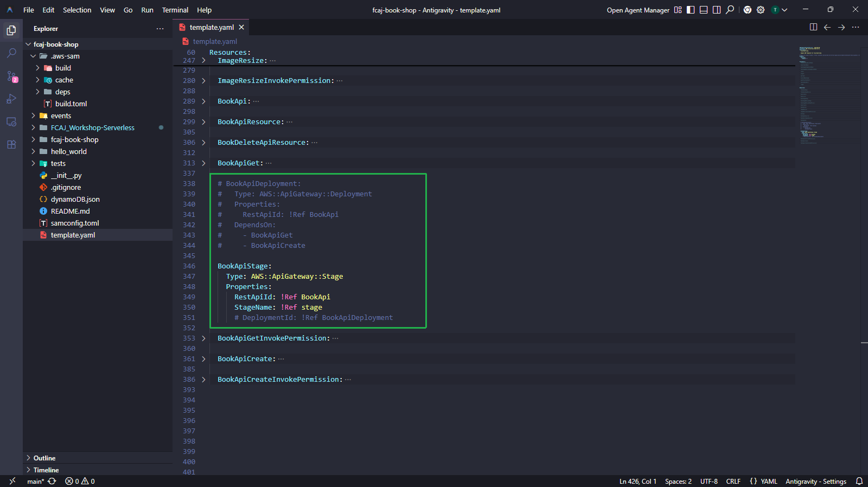
Task: Open the settings gear in the title bar
Action: click(761, 10)
